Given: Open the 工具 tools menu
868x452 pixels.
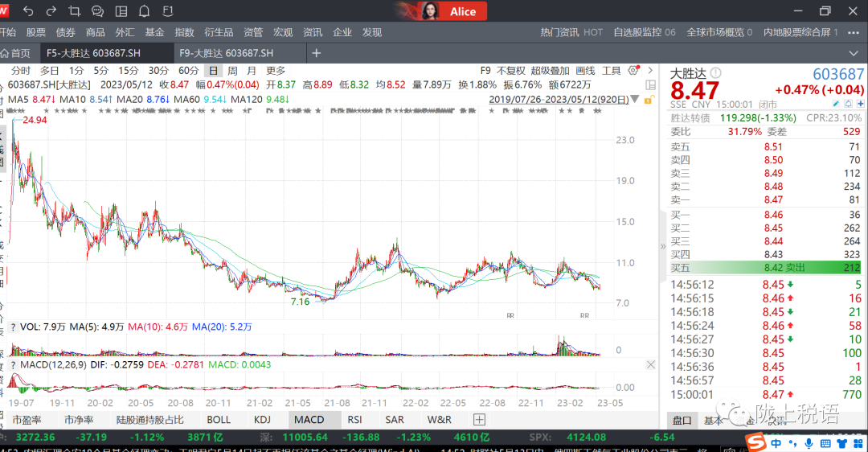Looking at the screenshot, I should (x=611, y=70).
